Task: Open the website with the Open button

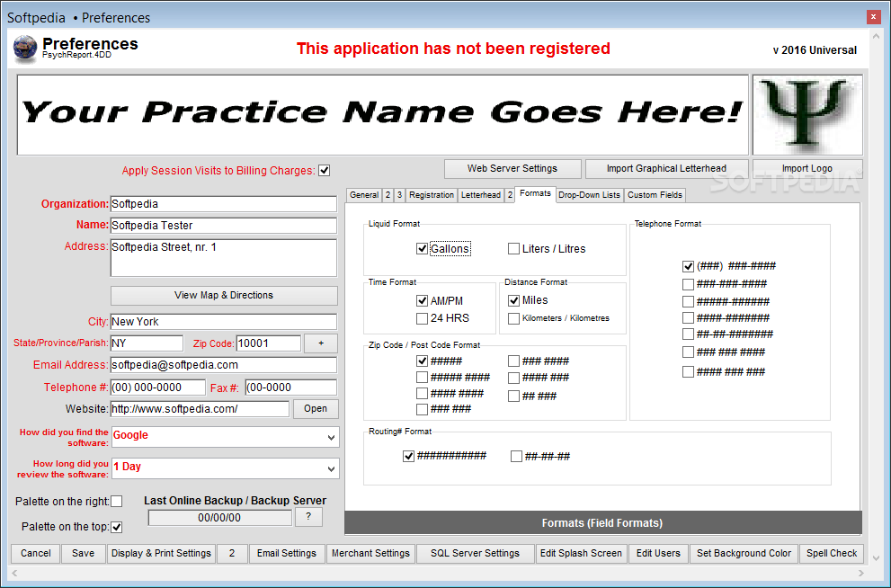Action: tap(316, 409)
